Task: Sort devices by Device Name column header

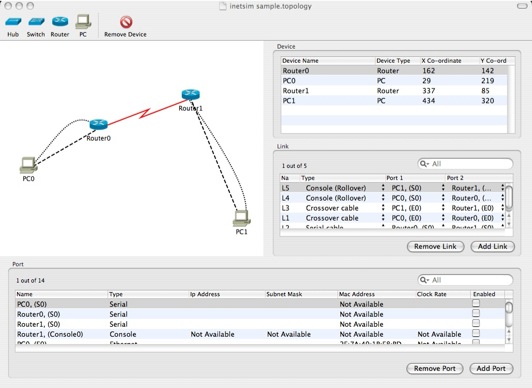Action: pyautogui.click(x=328, y=61)
